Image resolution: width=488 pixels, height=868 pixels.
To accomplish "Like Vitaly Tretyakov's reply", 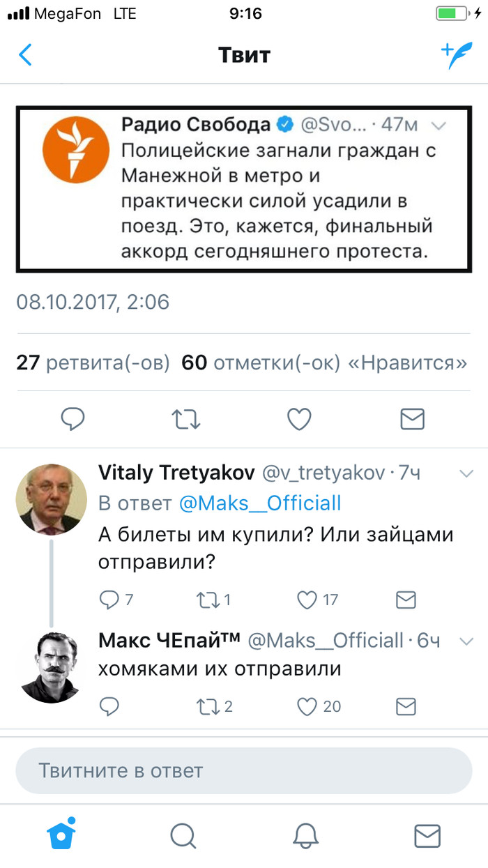I will tap(307, 599).
